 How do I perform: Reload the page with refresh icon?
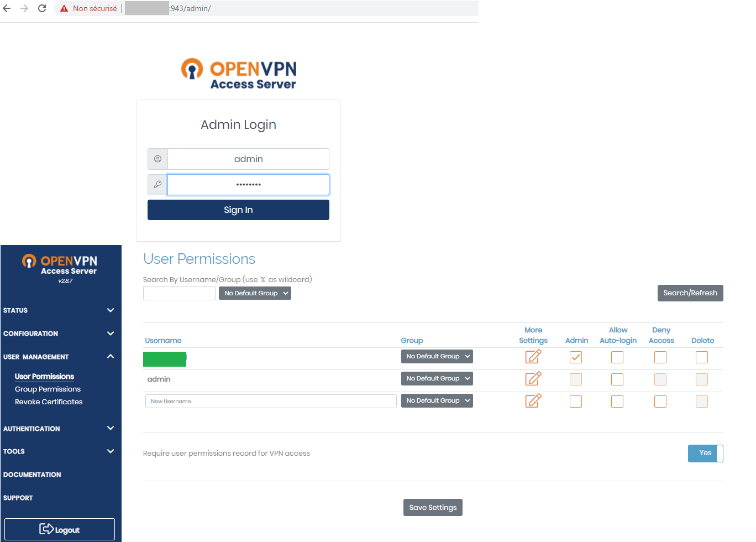[x=42, y=8]
